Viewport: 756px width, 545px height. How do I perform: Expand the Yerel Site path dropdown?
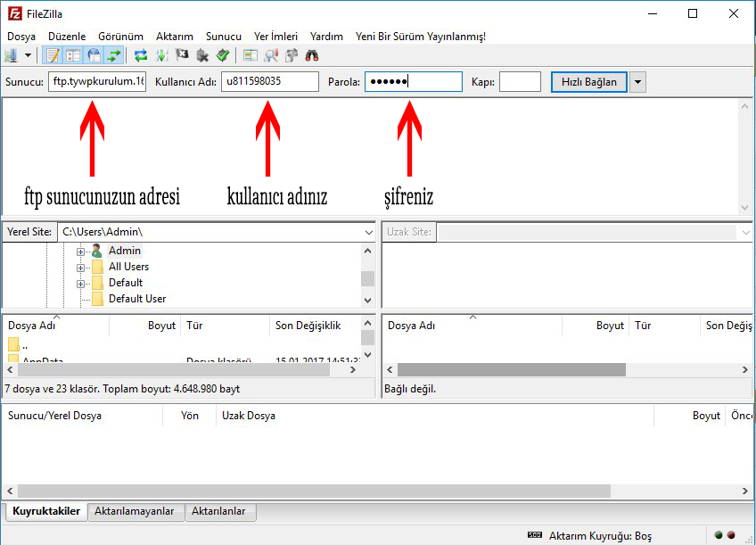coord(369,233)
